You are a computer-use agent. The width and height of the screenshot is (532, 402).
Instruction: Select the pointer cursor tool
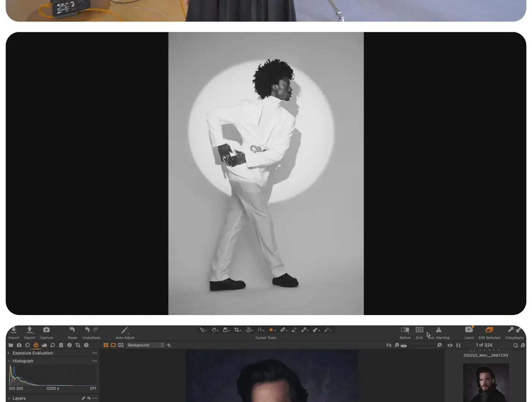click(202, 330)
